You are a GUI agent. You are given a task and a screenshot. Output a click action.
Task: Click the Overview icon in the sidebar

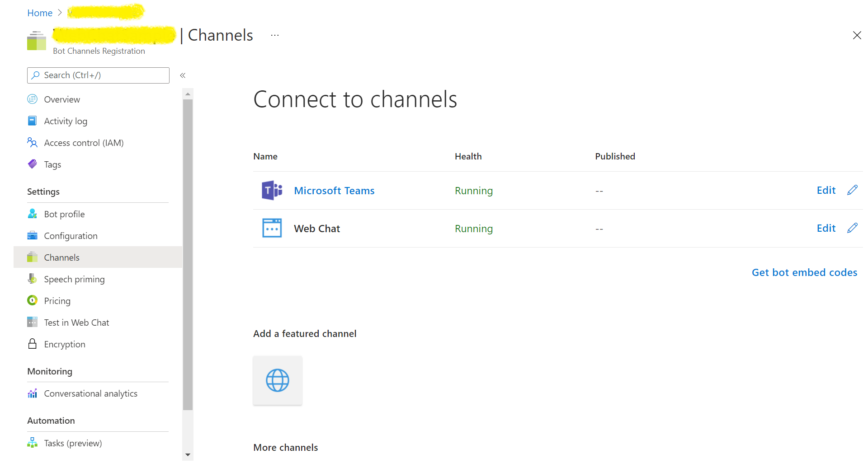[32, 99]
